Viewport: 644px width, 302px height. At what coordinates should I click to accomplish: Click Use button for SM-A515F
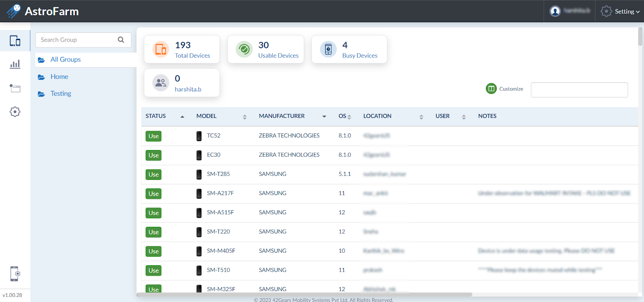tap(154, 213)
